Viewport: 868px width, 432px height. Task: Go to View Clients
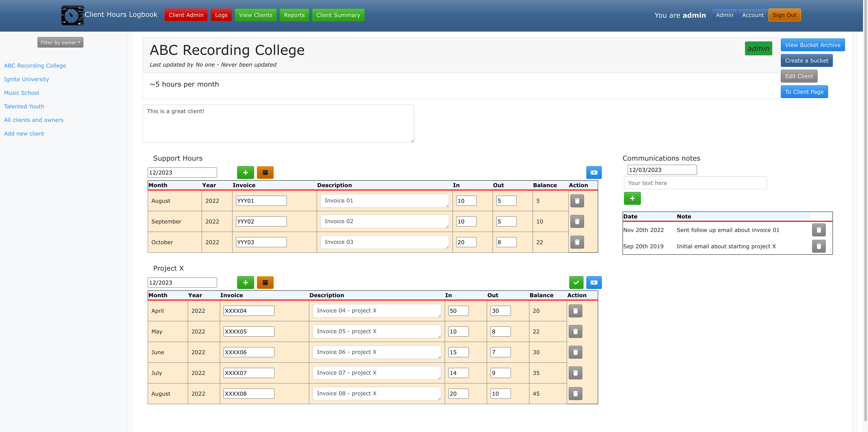coord(255,15)
